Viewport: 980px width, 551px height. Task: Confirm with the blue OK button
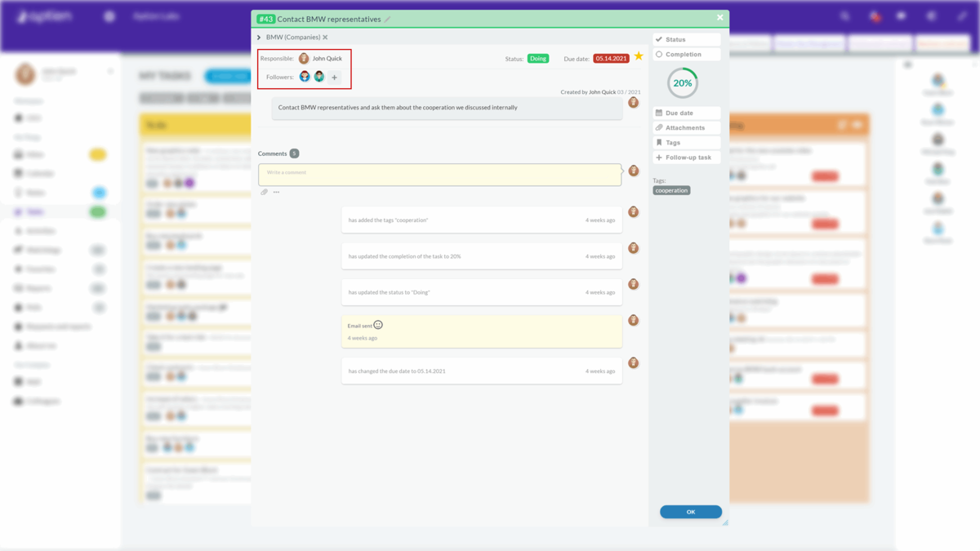point(691,512)
